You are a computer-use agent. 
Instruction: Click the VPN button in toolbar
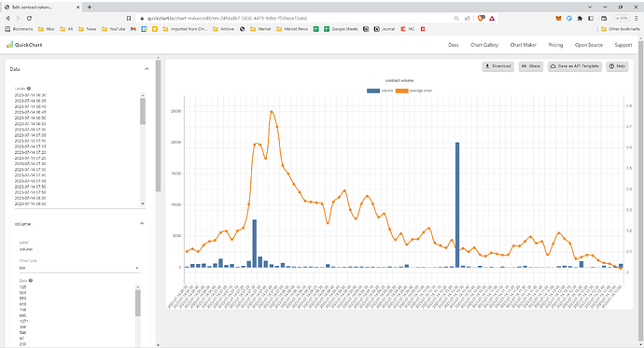pos(622,19)
